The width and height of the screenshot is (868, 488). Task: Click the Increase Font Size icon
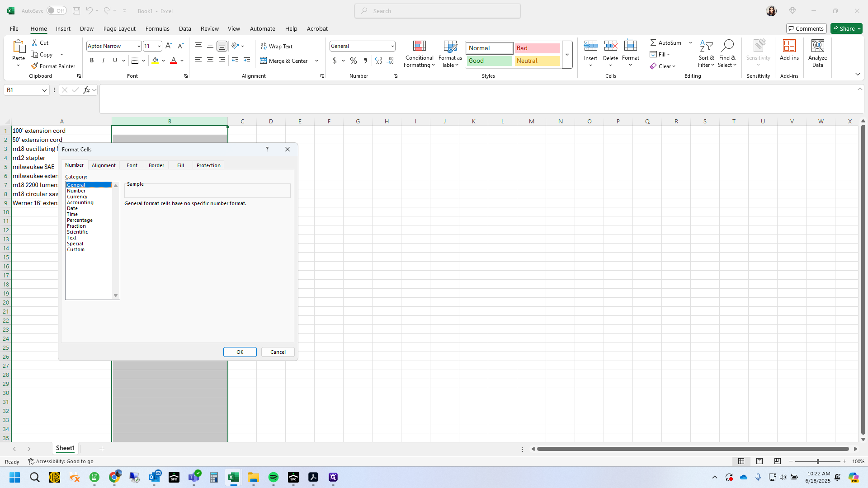(x=169, y=46)
